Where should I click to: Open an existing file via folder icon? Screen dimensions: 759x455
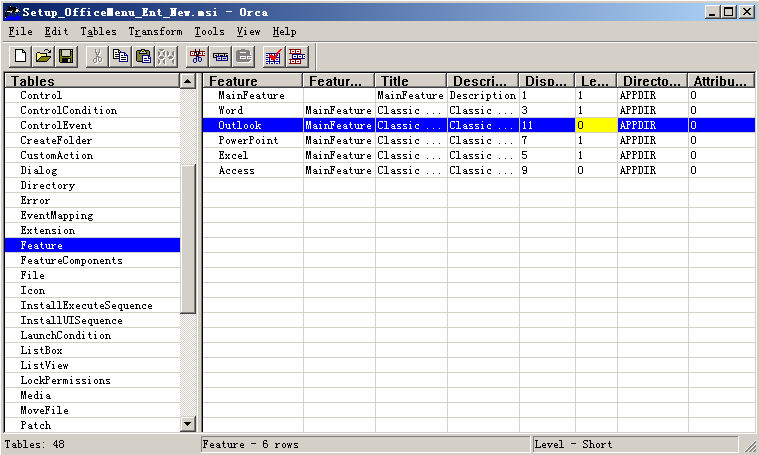[x=43, y=57]
